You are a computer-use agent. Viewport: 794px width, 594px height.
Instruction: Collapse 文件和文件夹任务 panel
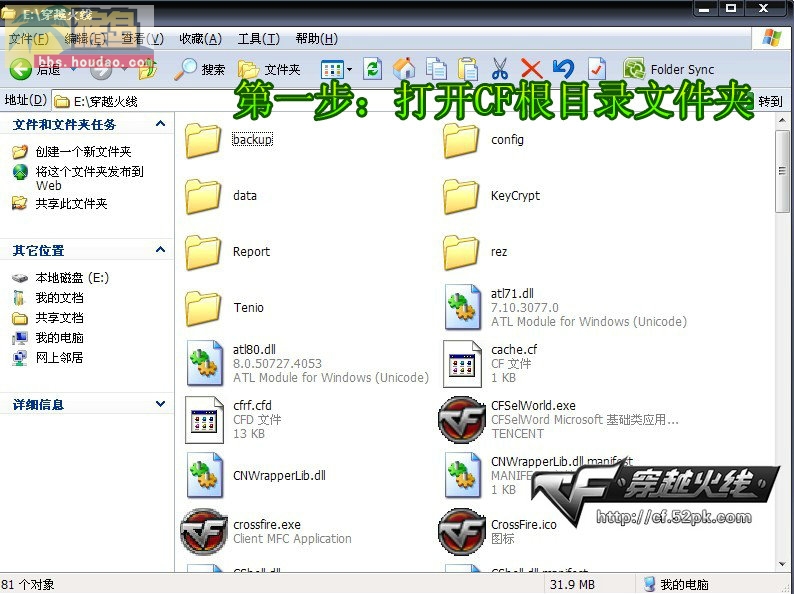[161, 124]
